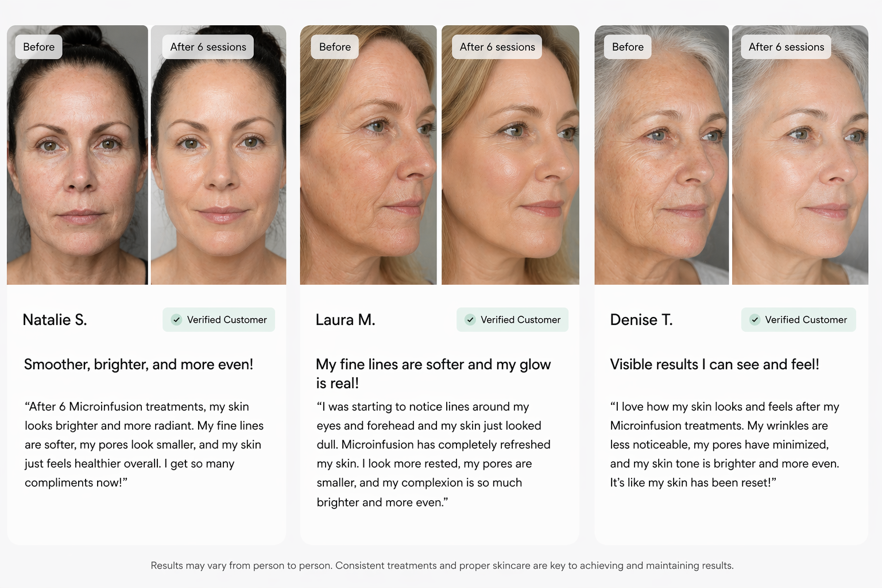Screen dimensions: 882x588
Task: Open Denise T. Before photo
Action: tap(661, 155)
